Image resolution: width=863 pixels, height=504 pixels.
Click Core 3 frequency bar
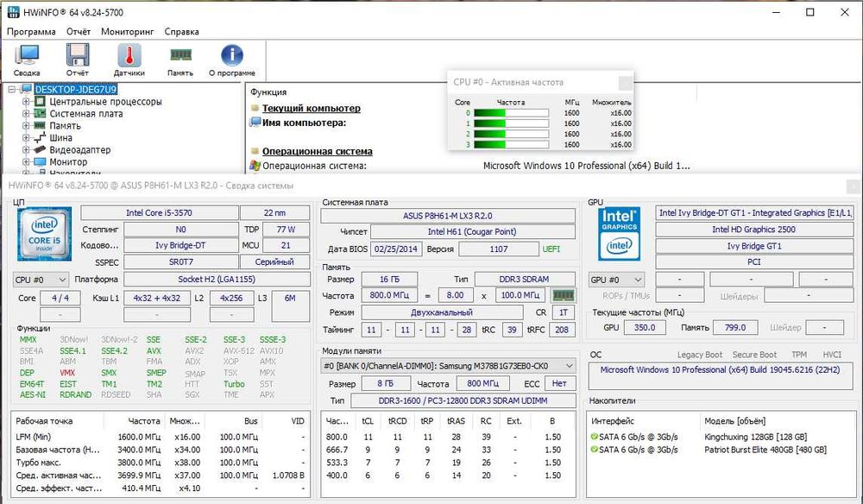point(511,145)
